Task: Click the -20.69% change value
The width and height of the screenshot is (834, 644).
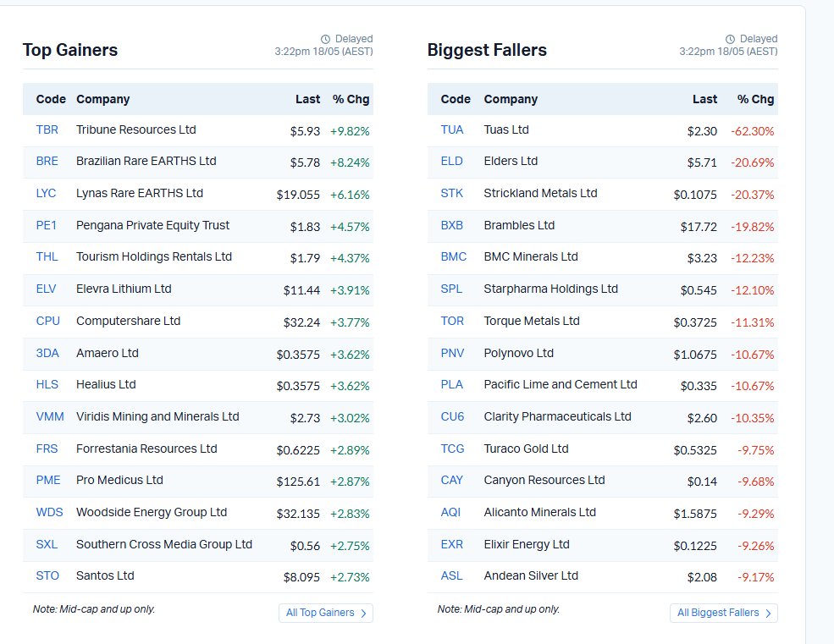Action: click(x=752, y=162)
